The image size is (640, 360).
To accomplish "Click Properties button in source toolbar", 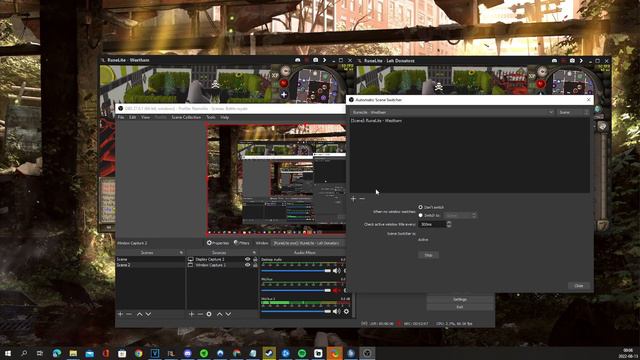I will [218, 243].
